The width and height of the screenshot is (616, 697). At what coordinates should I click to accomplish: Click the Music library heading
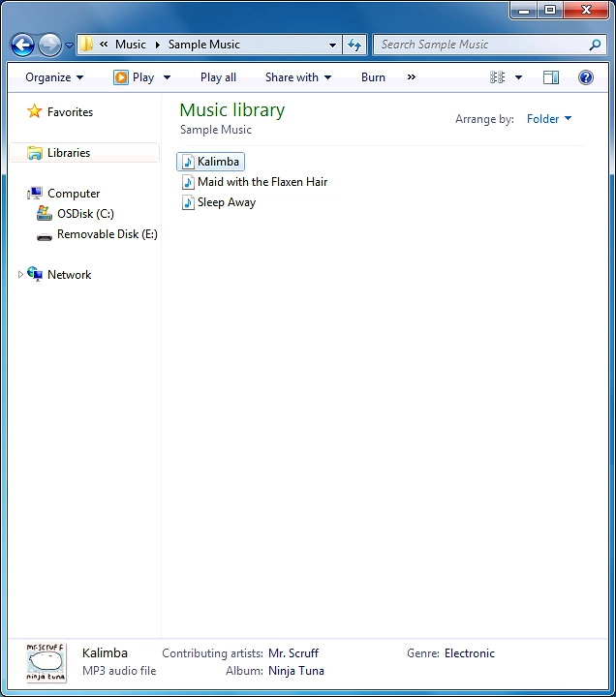point(231,109)
